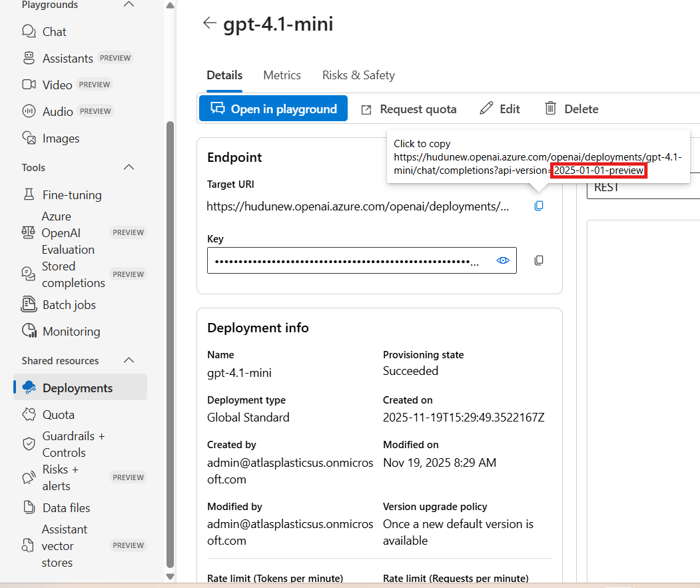Click the trash can icon beside Delete
700x588 pixels.
click(x=550, y=108)
